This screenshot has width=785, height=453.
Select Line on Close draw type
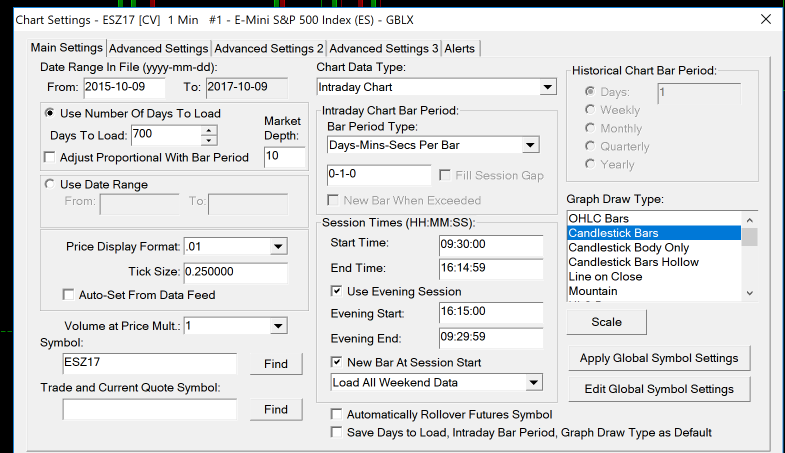654,276
